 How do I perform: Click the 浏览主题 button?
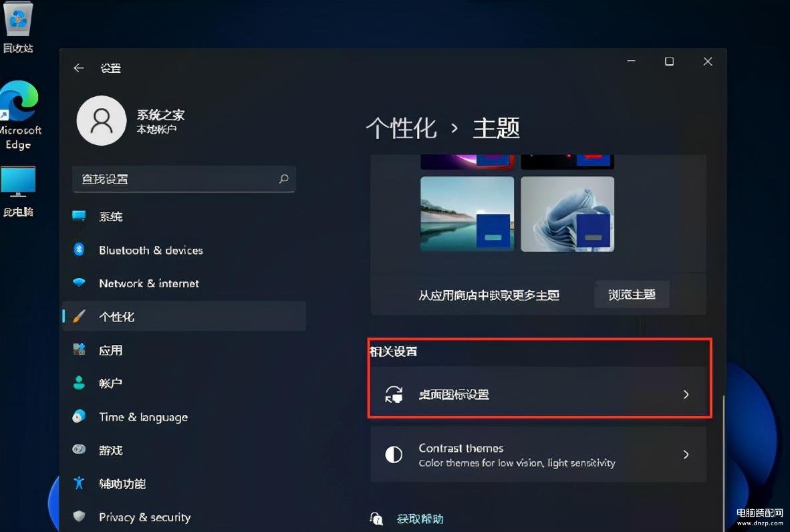(x=632, y=295)
